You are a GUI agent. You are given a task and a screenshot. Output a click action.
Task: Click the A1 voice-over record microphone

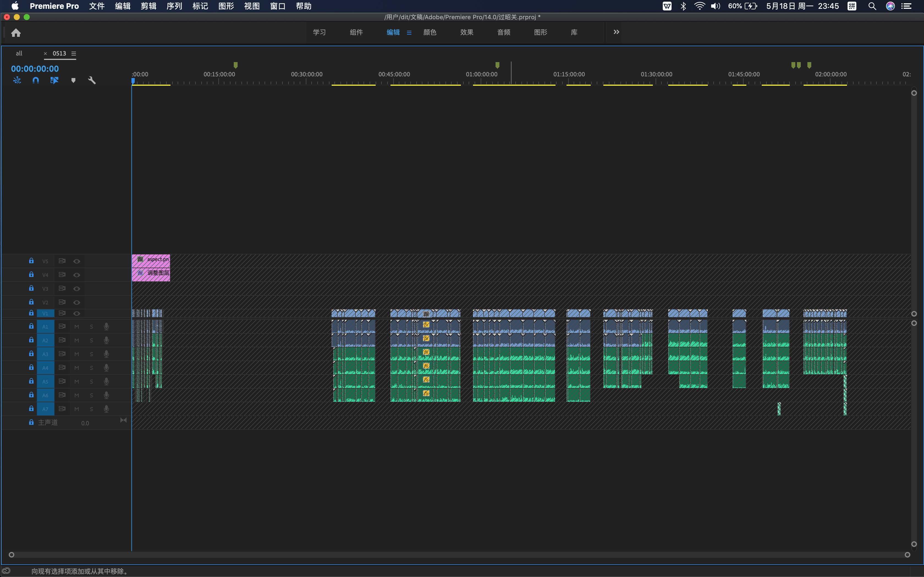106,327
